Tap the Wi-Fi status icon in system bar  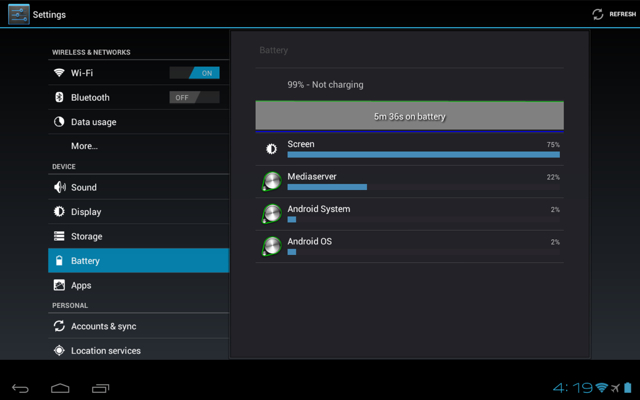pyautogui.click(x=602, y=387)
